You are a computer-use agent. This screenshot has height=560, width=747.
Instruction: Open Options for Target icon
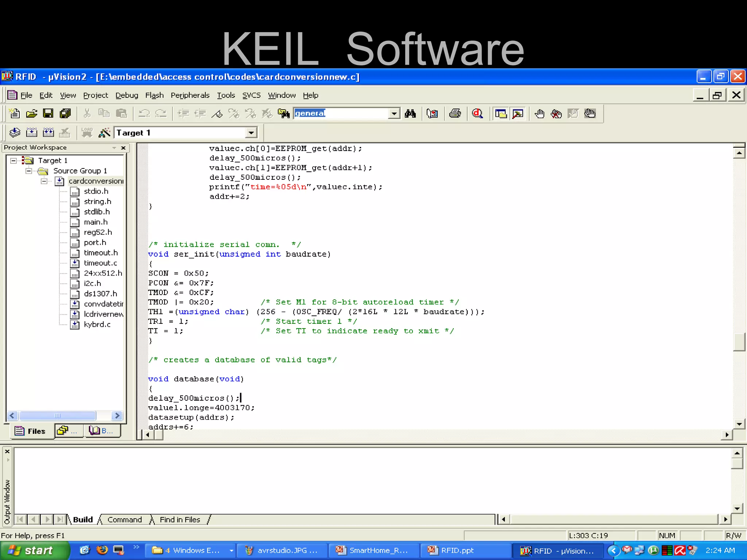click(104, 132)
